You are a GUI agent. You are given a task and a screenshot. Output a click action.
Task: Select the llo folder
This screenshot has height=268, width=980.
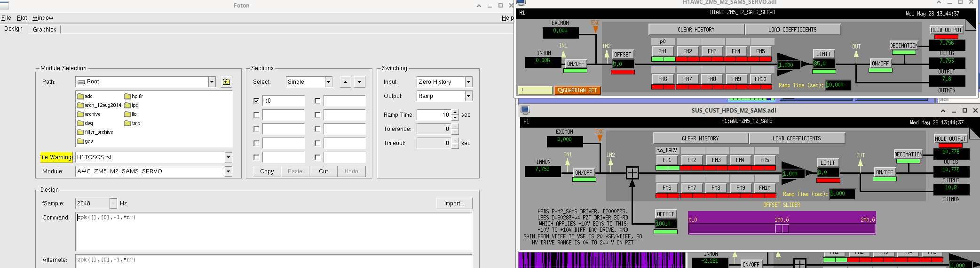[x=131, y=114]
